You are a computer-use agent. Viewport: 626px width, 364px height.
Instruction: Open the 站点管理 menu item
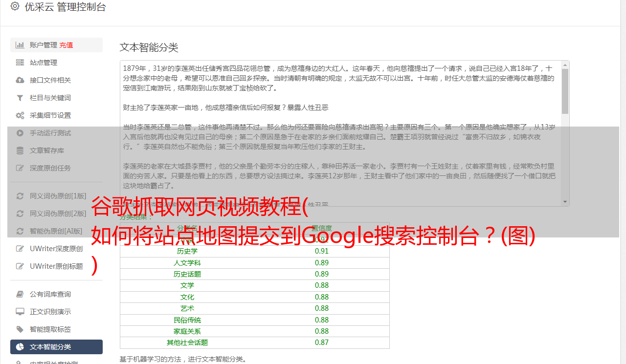[x=44, y=63]
